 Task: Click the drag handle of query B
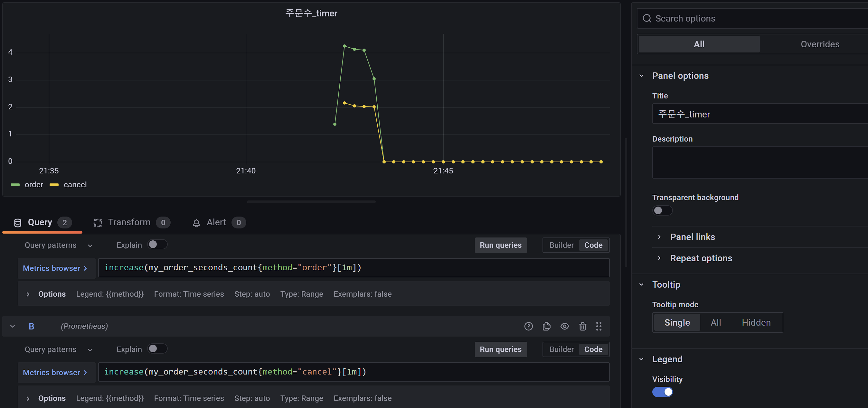pos(599,326)
